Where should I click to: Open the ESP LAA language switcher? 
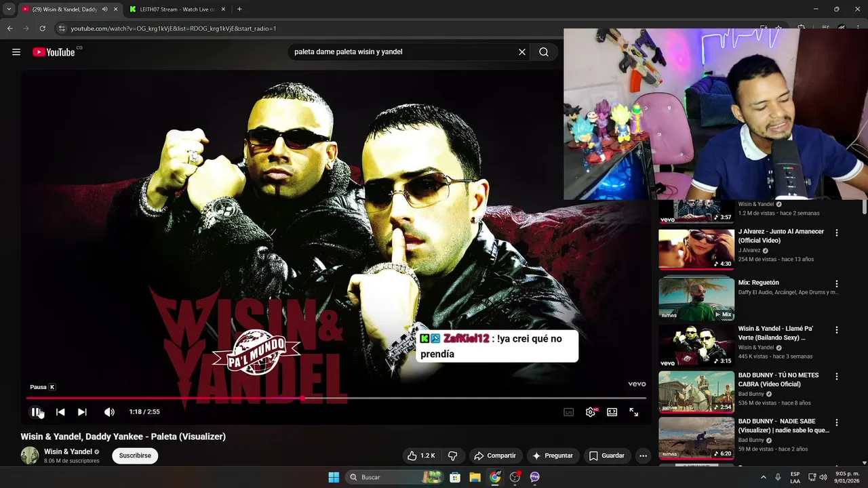(795, 477)
